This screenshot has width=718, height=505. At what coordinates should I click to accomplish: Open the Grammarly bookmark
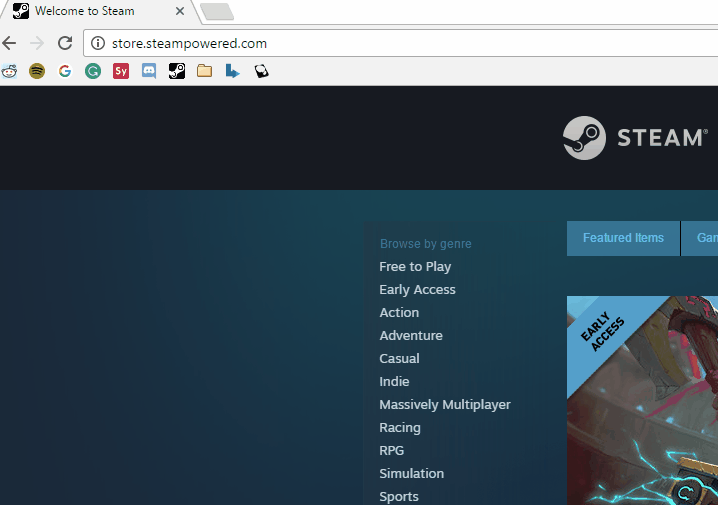coord(93,71)
